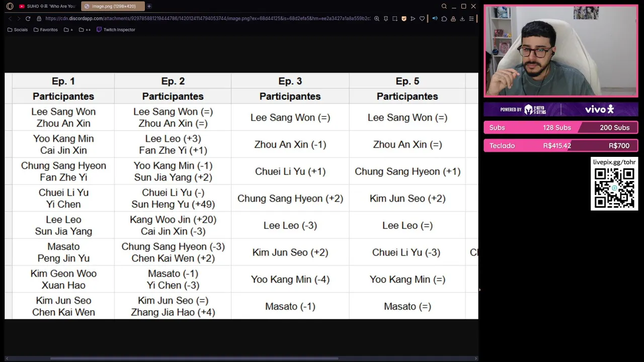Click the streamer webcam video feed
Viewport: 644px width, 362px height.
click(561, 51)
